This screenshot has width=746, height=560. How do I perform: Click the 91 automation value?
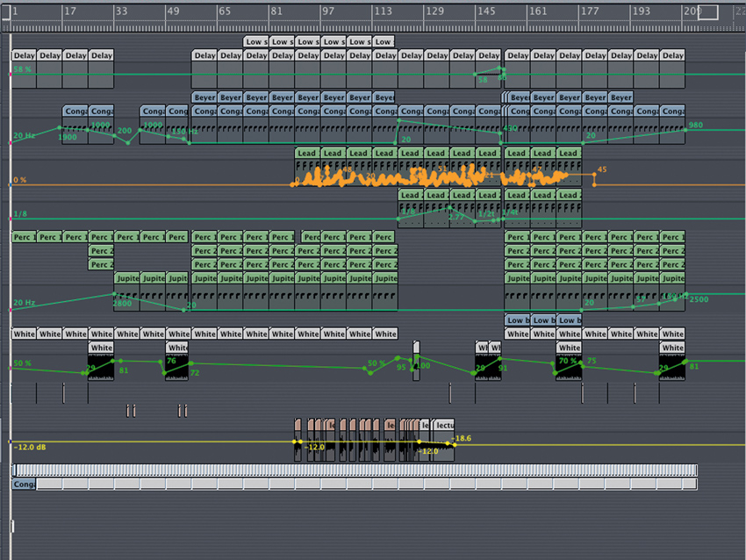[503, 368]
